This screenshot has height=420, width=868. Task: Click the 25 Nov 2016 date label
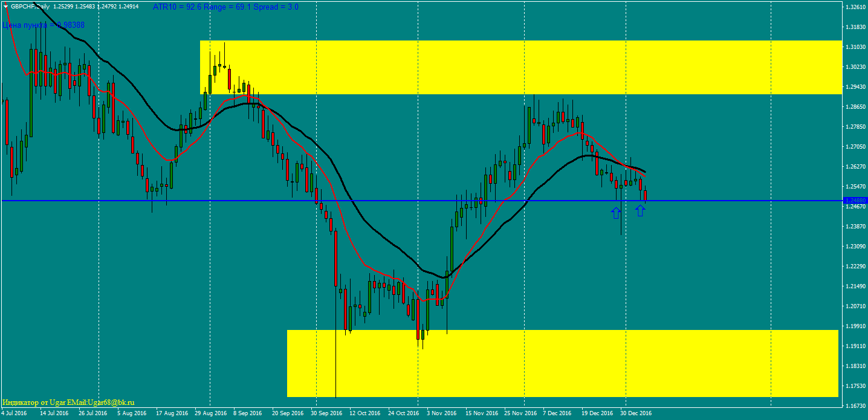click(x=519, y=413)
